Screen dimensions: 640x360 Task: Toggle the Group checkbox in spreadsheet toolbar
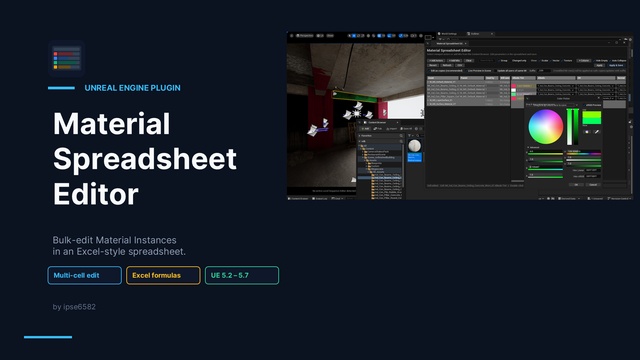tap(499, 60)
